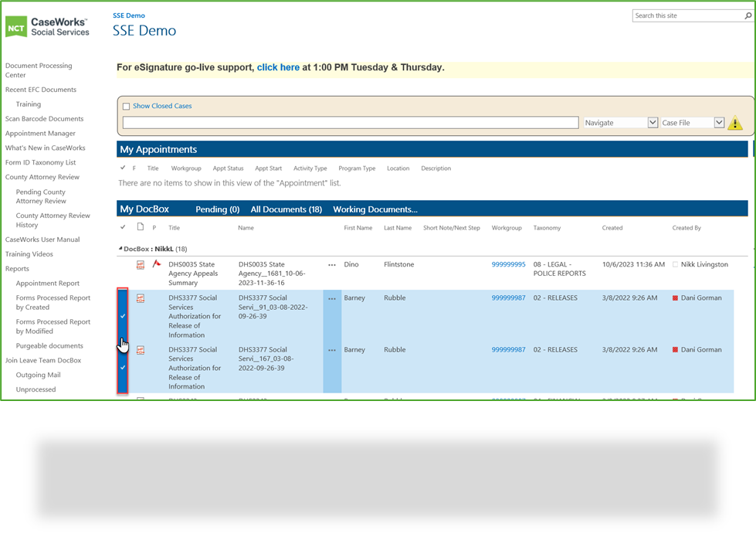Image resolution: width=756 pixels, height=537 pixels.
Task: Click the yellow warning triangle icon
Action: tap(735, 123)
